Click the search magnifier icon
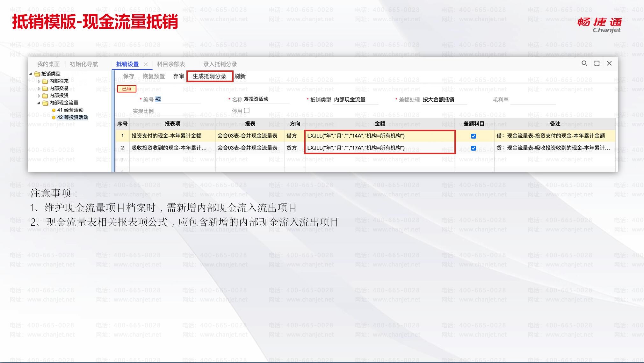The height and width of the screenshot is (363, 644). tap(584, 63)
